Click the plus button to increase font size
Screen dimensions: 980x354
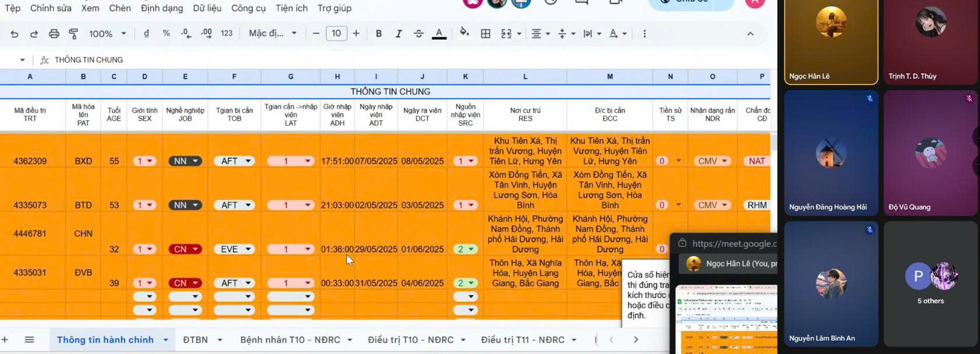coord(356,34)
